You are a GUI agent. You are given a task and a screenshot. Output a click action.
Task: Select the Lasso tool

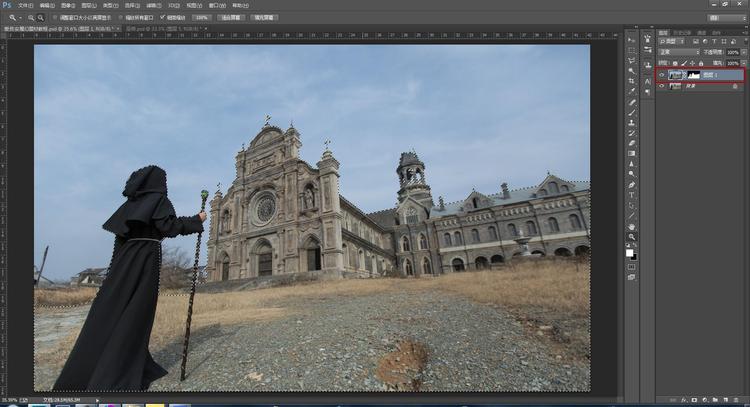(x=631, y=60)
